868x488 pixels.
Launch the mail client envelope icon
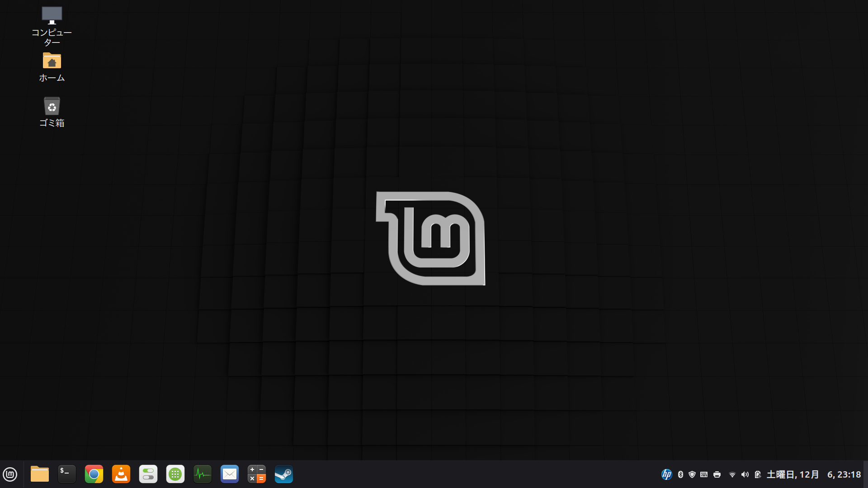tap(230, 474)
